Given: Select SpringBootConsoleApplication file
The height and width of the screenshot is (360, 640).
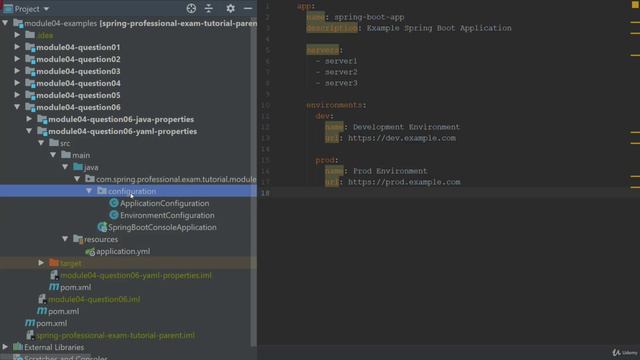Looking at the screenshot, I should [162, 227].
